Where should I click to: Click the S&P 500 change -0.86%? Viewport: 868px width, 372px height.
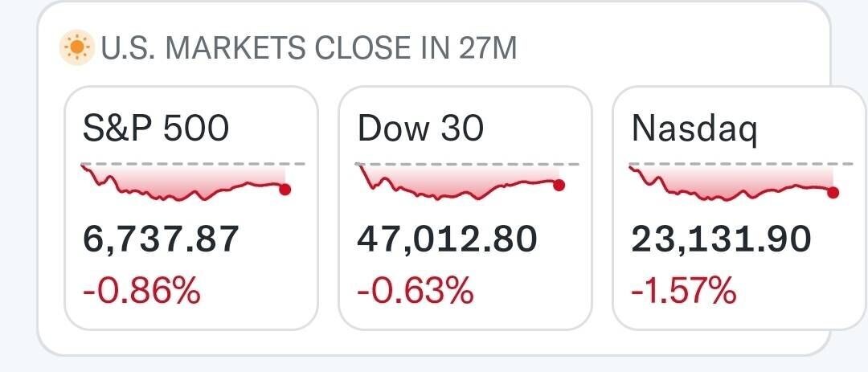pyautogui.click(x=141, y=289)
